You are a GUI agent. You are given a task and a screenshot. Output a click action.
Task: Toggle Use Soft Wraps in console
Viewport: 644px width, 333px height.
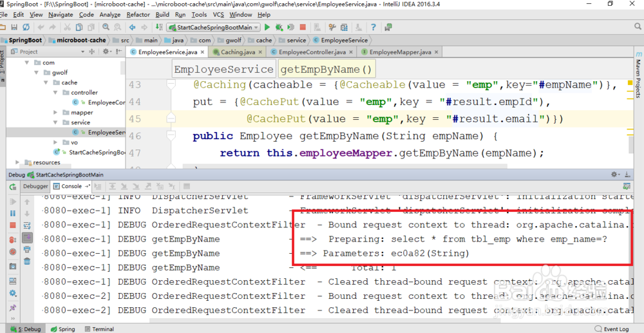point(27,225)
